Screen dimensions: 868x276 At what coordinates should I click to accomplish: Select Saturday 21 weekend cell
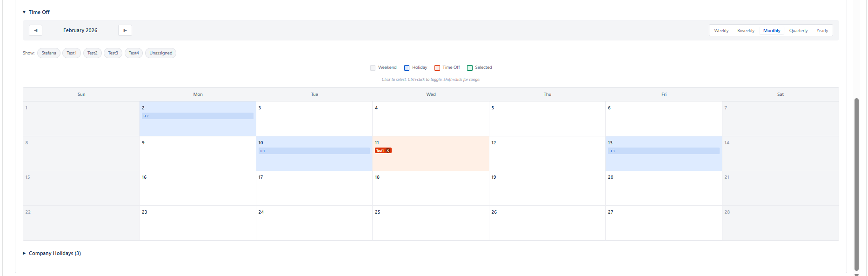click(781, 188)
